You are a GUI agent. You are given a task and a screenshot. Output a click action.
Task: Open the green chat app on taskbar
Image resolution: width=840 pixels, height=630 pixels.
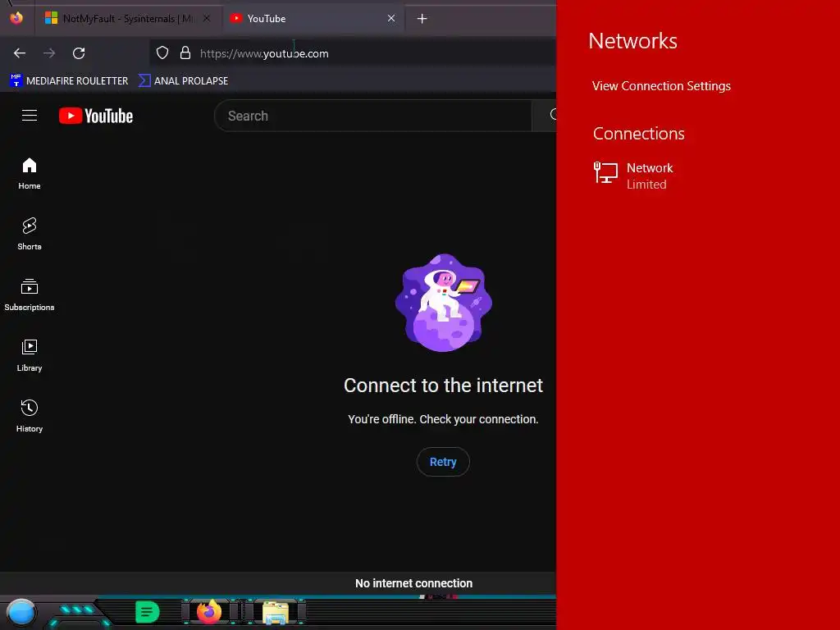point(148,612)
